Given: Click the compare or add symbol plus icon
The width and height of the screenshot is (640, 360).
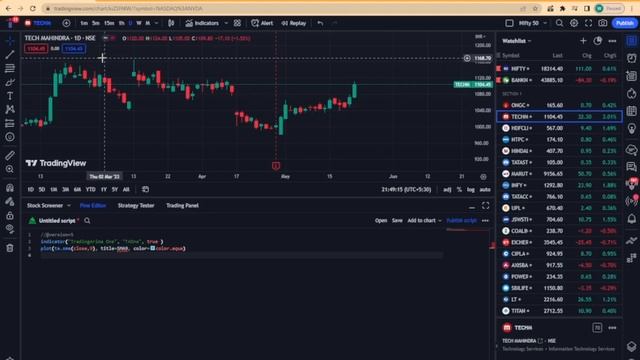Looking at the screenshot, I should click(66, 23).
